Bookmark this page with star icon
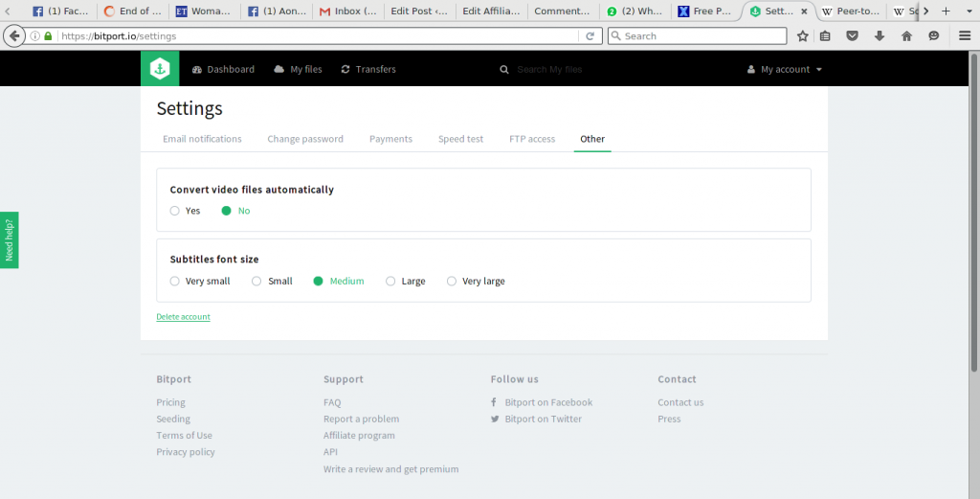The image size is (980, 499). (803, 35)
